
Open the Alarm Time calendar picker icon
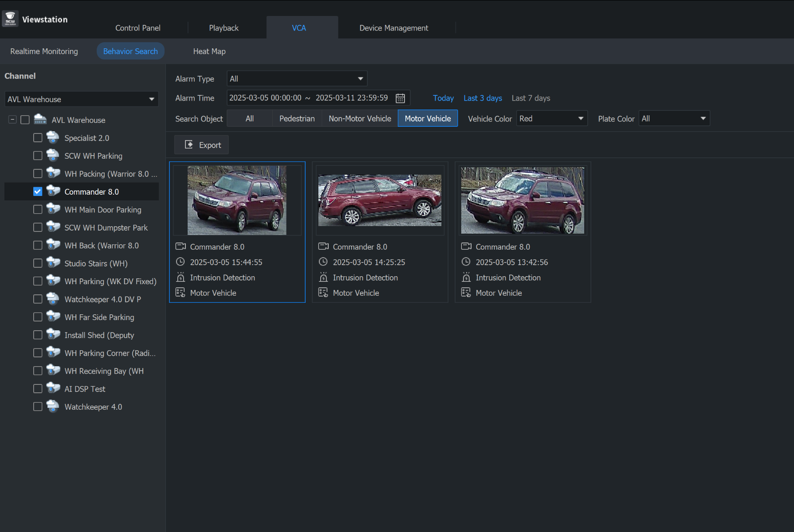400,98
